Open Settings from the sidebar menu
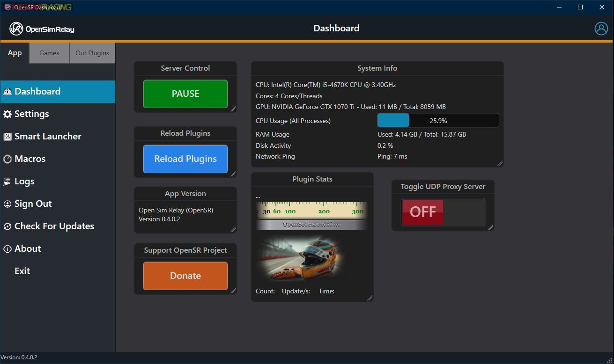The height and width of the screenshot is (364, 614). click(x=58, y=114)
